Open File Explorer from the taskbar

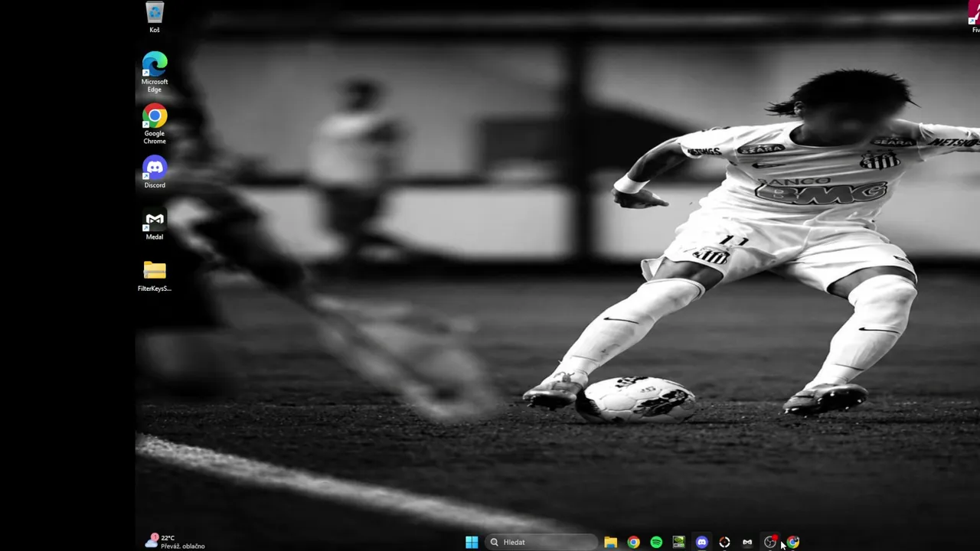coord(610,542)
